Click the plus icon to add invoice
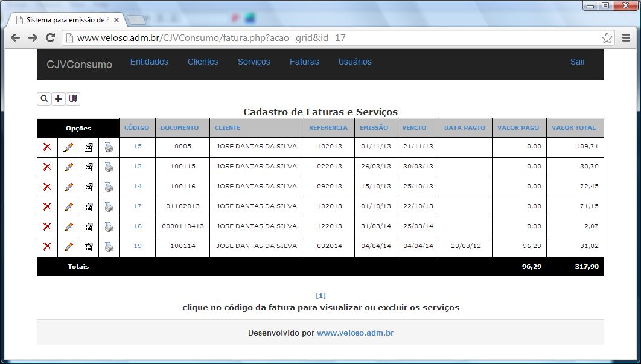 59,98
